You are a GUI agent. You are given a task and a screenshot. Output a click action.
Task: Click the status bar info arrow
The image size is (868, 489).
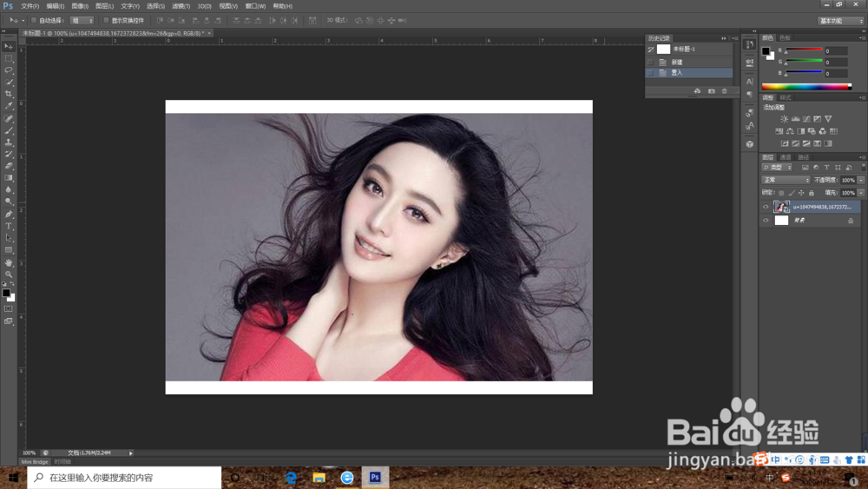(131, 453)
